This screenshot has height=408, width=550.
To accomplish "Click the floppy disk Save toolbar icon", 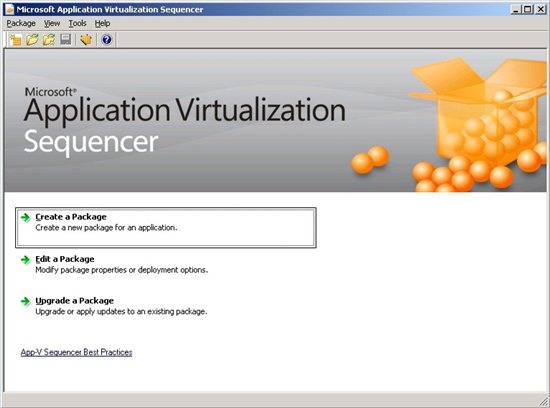I will (66, 40).
